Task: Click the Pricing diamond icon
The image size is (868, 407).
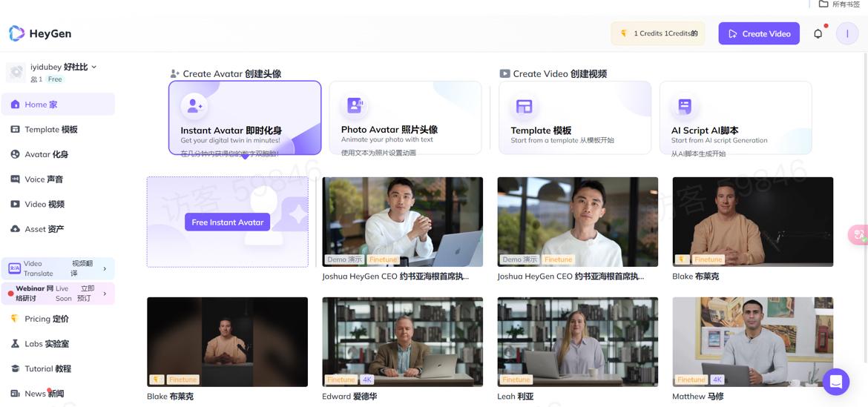Action: pos(15,319)
